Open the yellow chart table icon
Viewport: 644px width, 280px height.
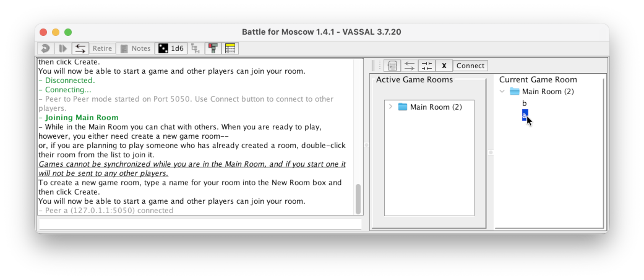[x=230, y=48]
